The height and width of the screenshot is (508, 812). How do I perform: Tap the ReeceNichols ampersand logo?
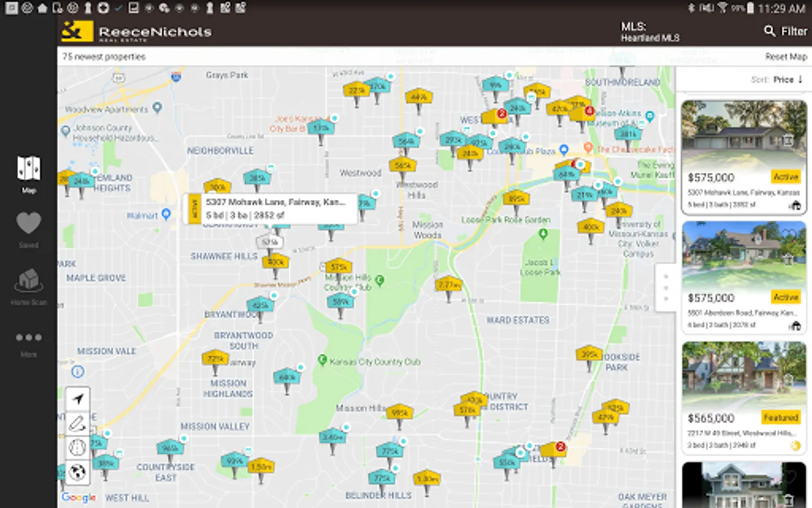[76, 32]
